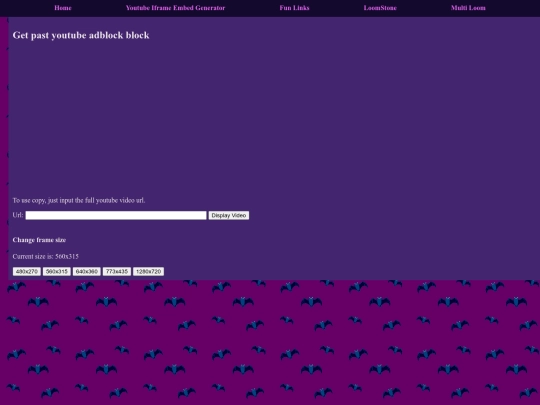Image resolution: width=540 pixels, height=405 pixels.
Task: Click the 'Get past youtube adblock block' heading
Action: (x=81, y=35)
